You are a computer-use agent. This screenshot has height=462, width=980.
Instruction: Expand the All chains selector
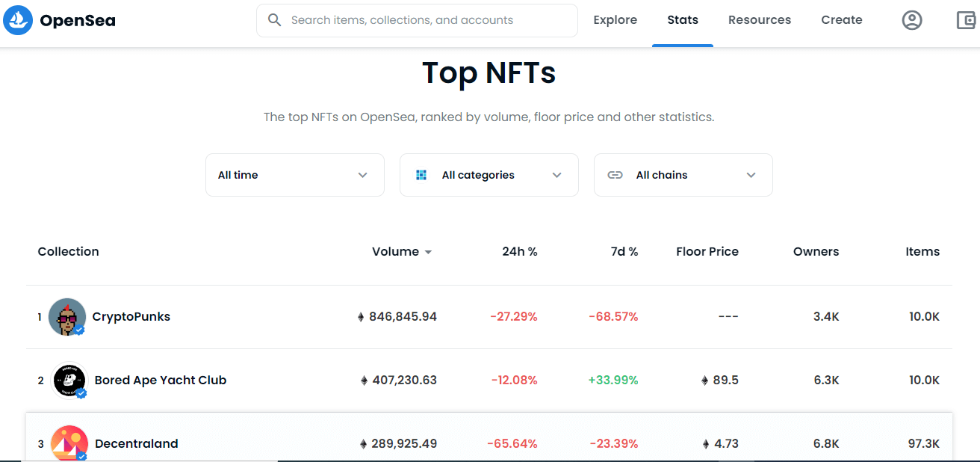[683, 174]
